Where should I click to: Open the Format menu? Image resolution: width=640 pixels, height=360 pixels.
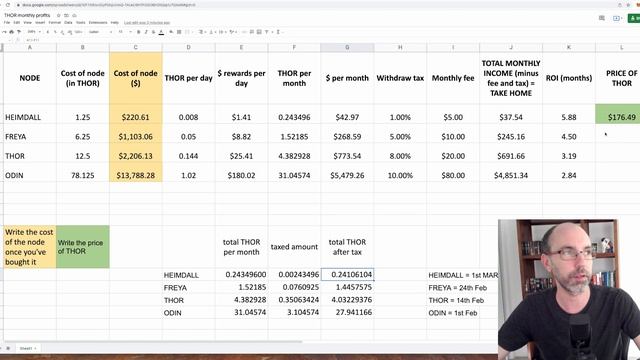(55, 22)
